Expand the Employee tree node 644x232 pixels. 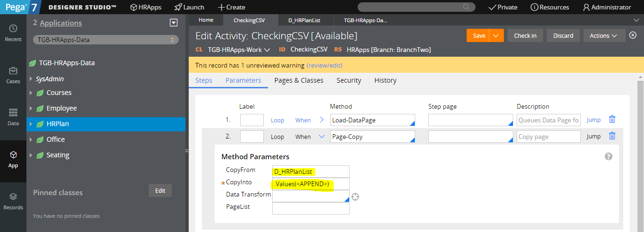[31, 108]
